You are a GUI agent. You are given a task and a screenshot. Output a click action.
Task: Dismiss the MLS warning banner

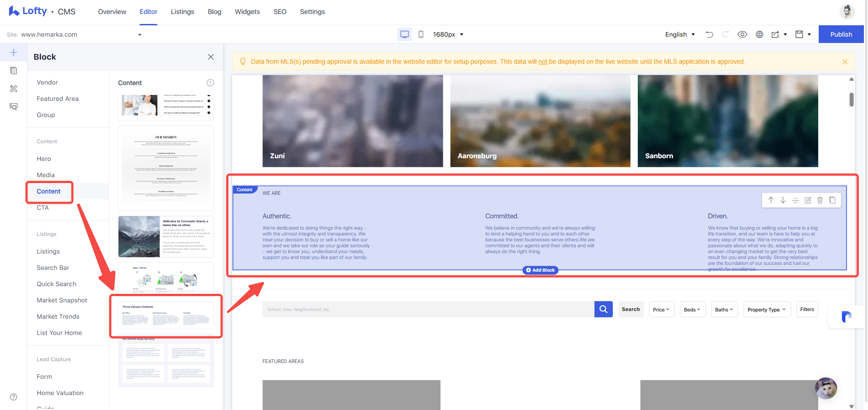click(845, 61)
